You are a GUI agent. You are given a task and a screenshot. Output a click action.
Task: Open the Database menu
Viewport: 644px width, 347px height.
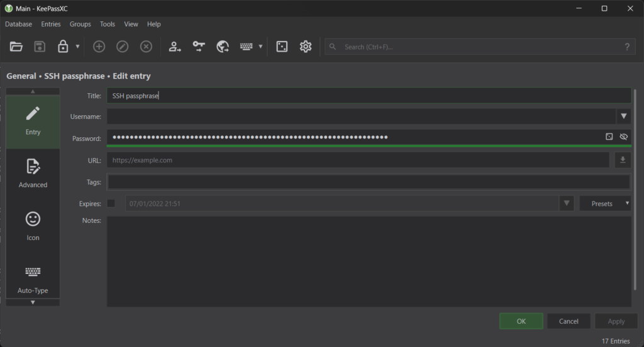tap(18, 25)
